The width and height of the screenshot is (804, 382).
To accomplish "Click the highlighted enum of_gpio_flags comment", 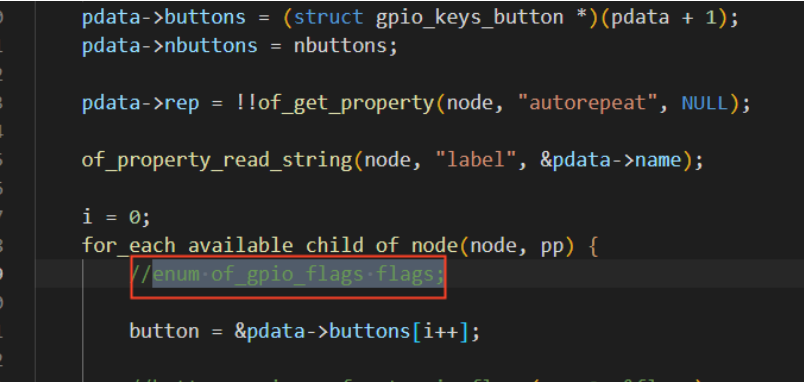I will coord(298,274).
